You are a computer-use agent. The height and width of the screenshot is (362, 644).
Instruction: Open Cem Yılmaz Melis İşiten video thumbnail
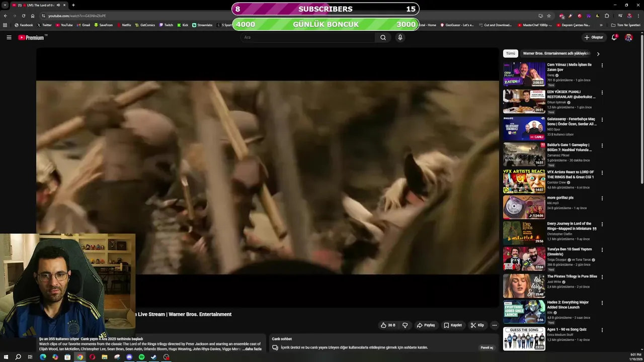pos(524,74)
